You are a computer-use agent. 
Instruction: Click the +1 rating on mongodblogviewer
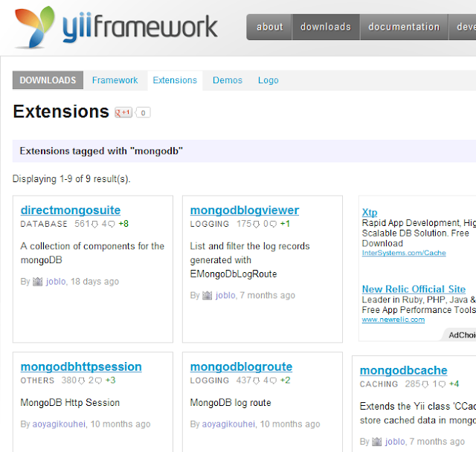click(285, 224)
